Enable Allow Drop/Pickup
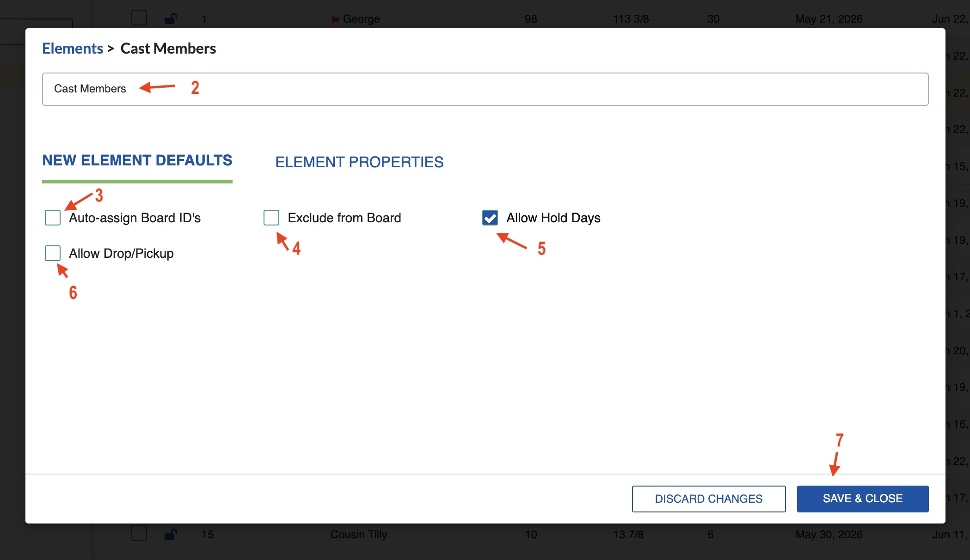Viewport: 970px width, 560px height. coord(52,253)
